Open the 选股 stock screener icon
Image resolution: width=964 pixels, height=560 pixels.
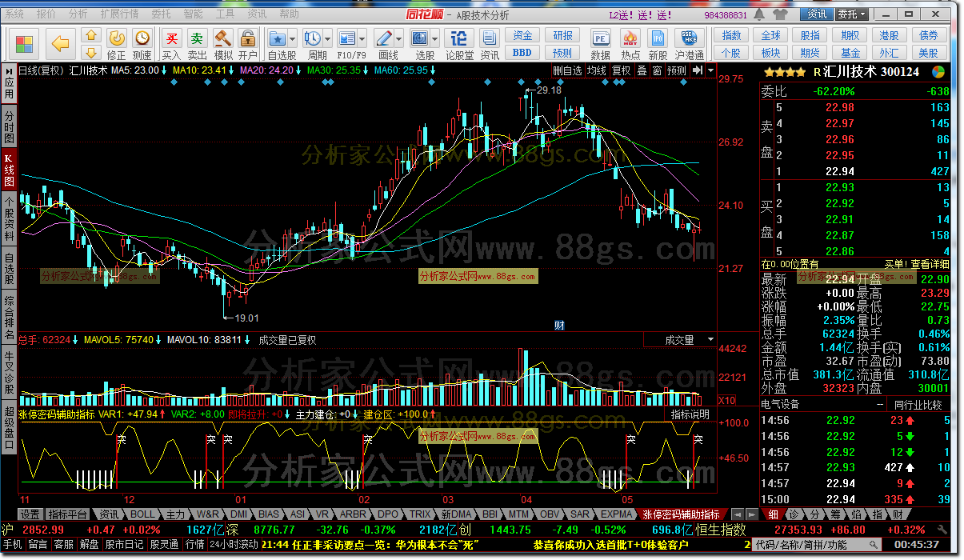coord(421,38)
